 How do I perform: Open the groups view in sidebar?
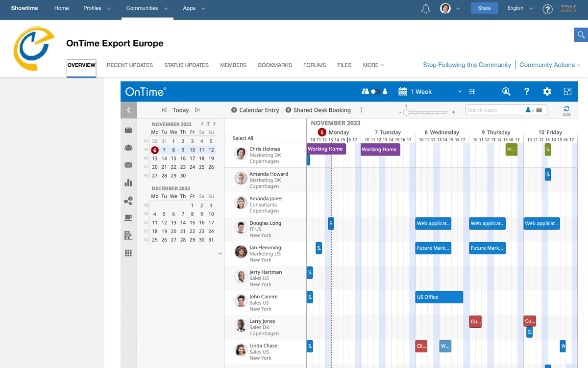128,148
